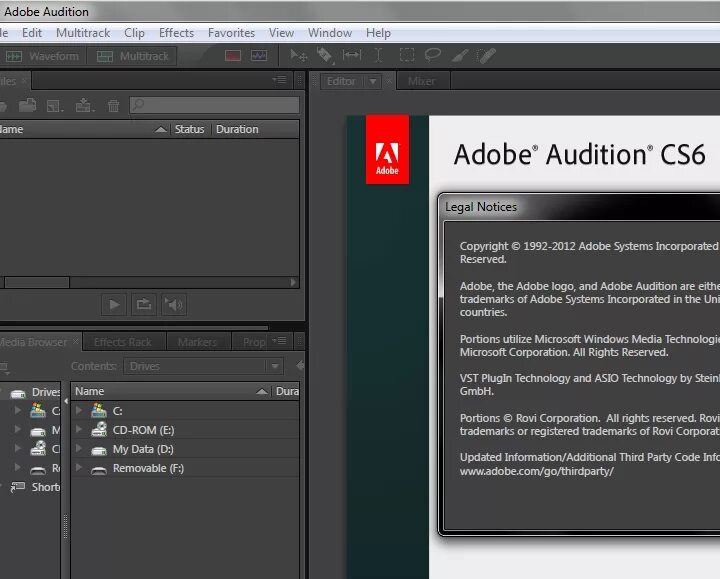Image resolution: width=720 pixels, height=579 pixels.
Task: Click the Files panel sort arrow
Action: click(160, 129)
